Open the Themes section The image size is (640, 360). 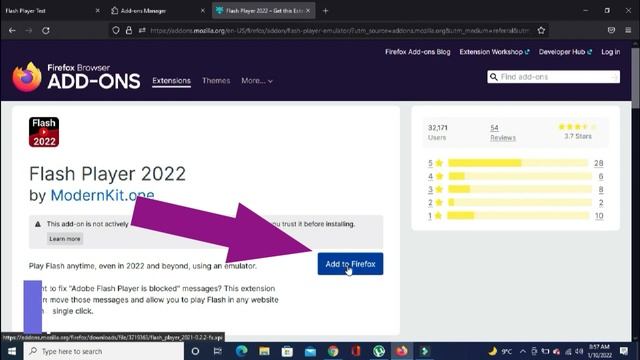coord(216,81)
